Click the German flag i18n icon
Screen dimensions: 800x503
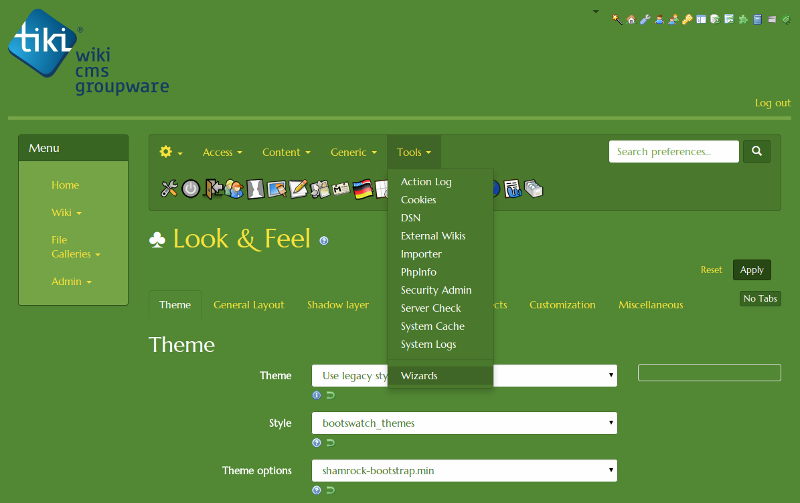(x=363, y=188)
